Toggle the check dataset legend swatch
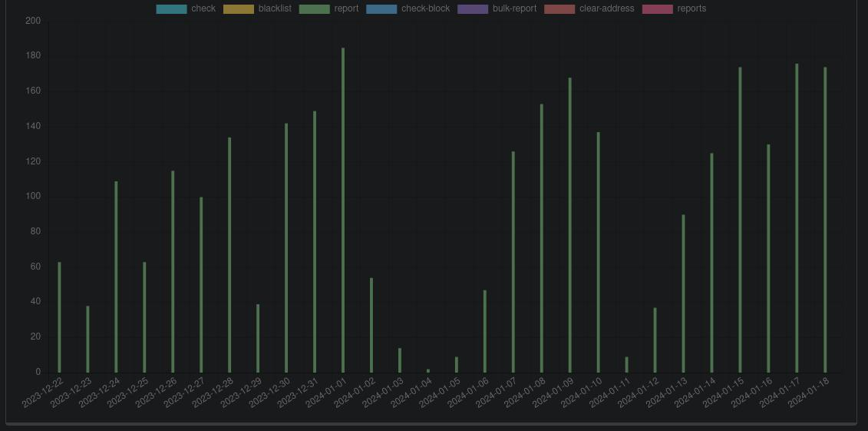 coord(172,9)
